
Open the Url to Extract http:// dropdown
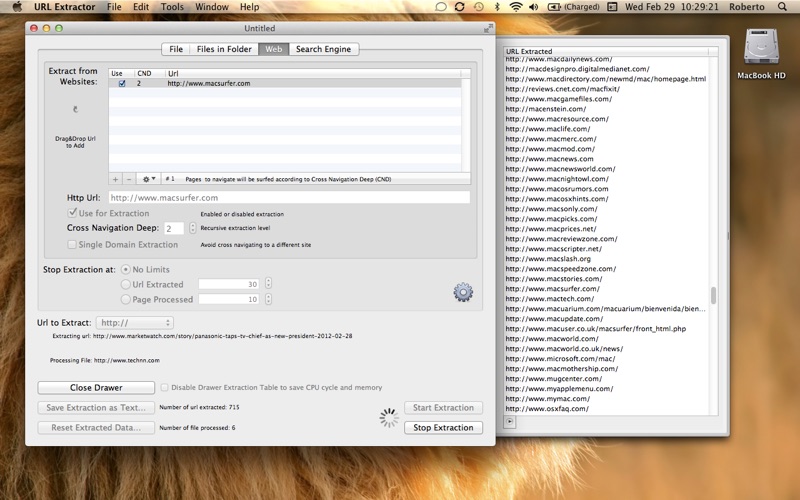[x=134, y=323]
